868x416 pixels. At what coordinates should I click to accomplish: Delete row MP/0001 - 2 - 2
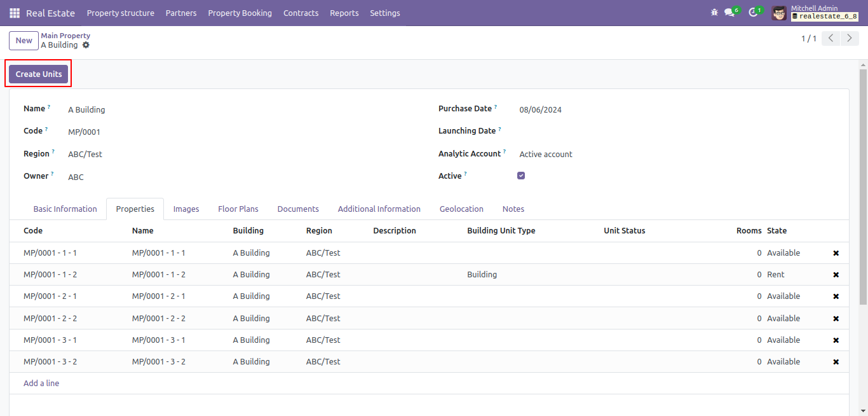click(836, 319)
